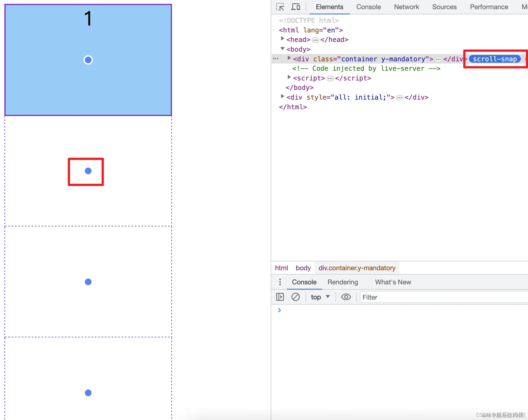Expand collapsed container div ellipsis
Image resolution: width=528 pixels, height=420 pixels.
438,59
